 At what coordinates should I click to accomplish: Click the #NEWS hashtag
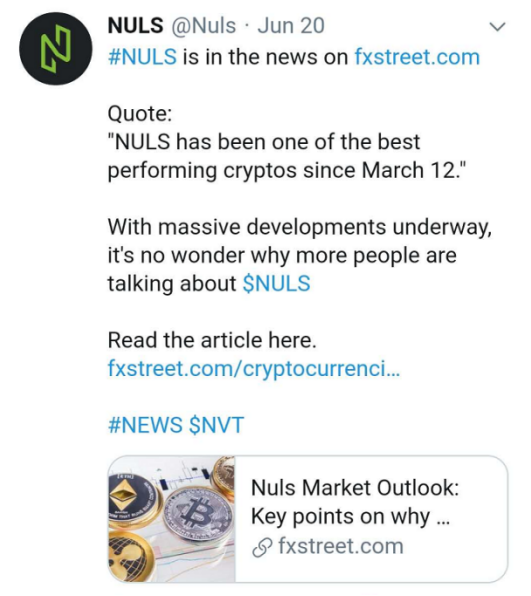145,425
